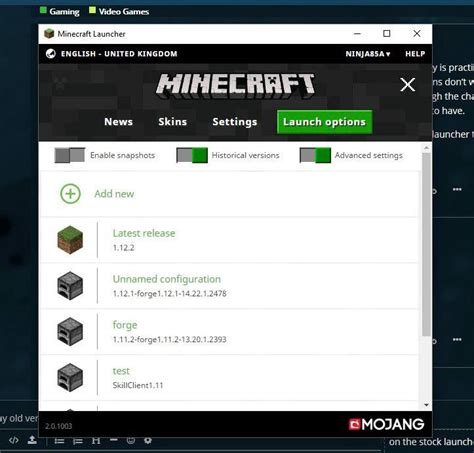
Task: Click the upload icon in the background editor toolbar
Action: [32, 440]
